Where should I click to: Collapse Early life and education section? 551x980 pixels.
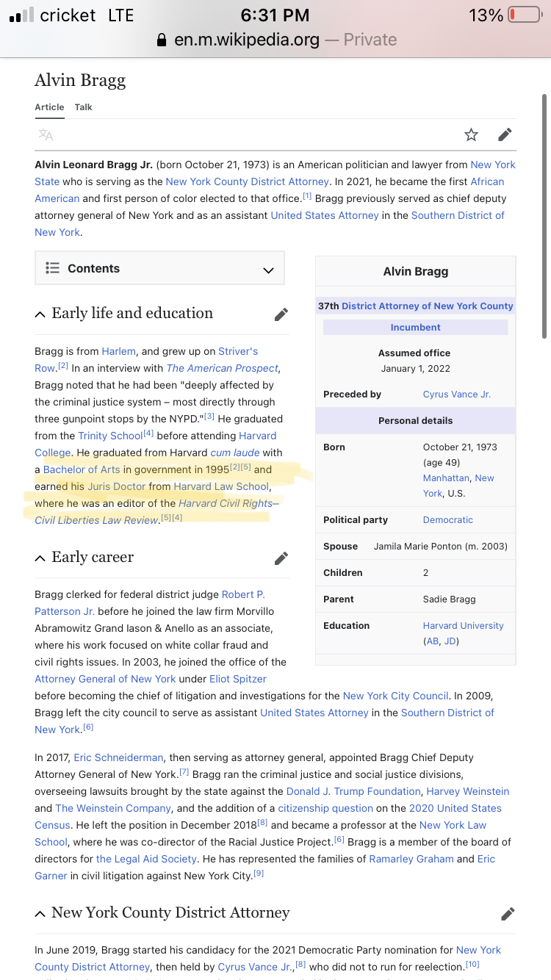pyautogui.click(x=40, y=314)
